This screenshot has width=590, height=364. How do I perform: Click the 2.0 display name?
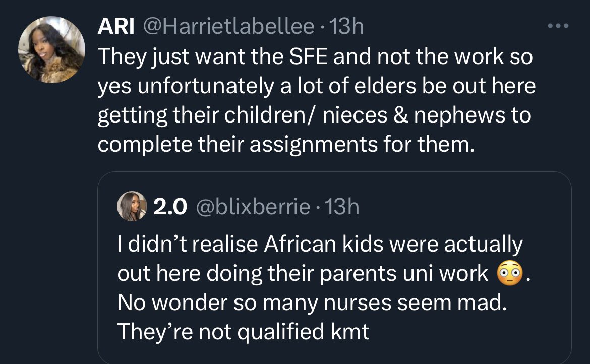(x=170, y=206)
